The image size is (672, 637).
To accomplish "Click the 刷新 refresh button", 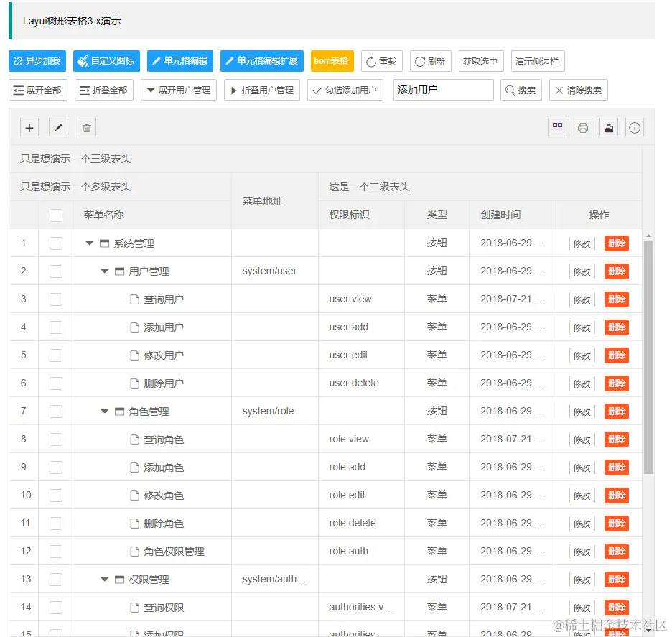I will [431, 61].
